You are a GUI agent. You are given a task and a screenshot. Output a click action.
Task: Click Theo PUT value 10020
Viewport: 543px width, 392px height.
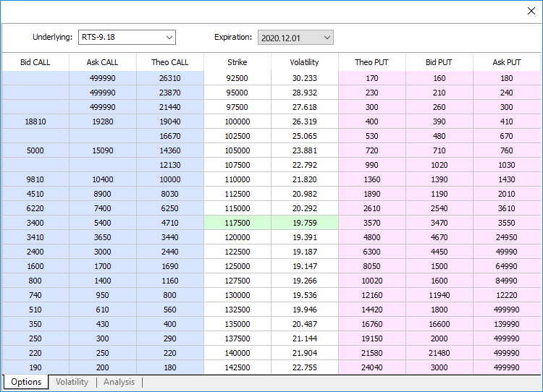(371, 281)
